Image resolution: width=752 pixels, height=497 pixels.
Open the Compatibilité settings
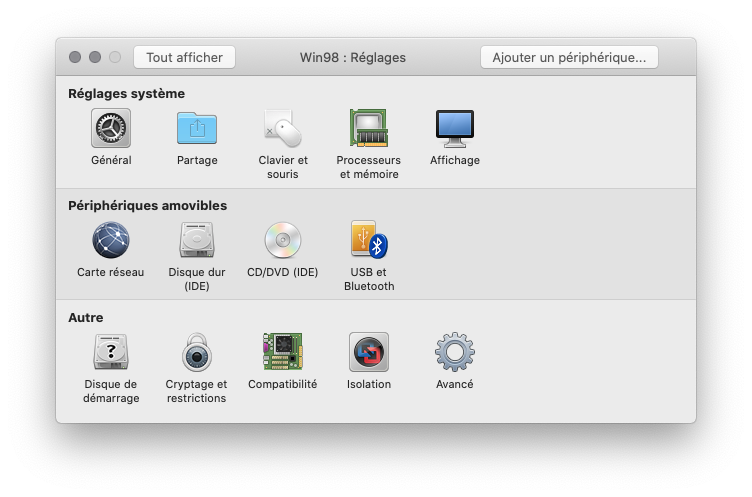[x=283, y=352]
